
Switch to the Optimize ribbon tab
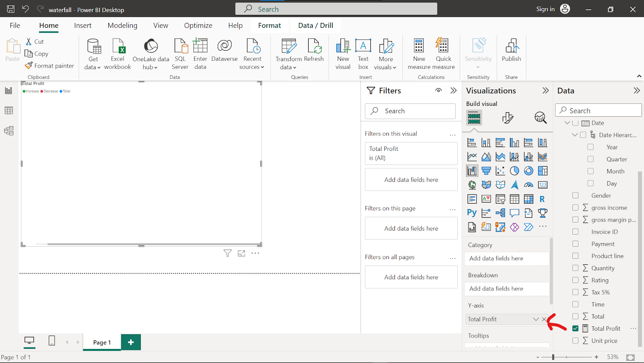point(198,25)
